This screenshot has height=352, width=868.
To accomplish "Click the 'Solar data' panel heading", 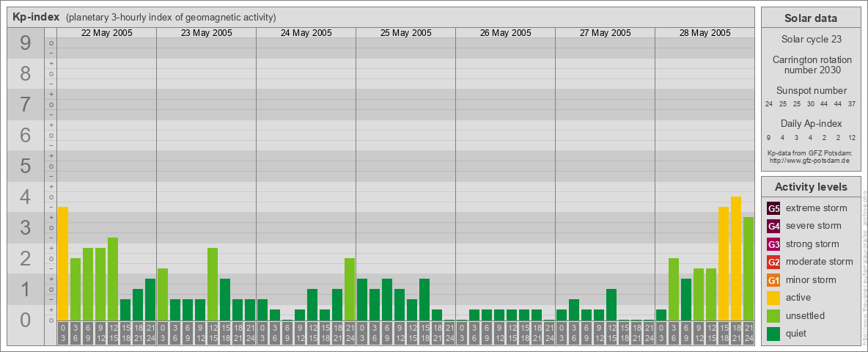I will click(811, 18).
